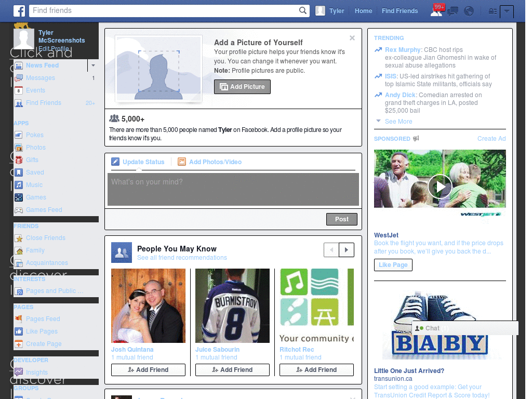Image resolution: width=532 pixels, height=399 pixels.
Task: Open the Music app in sidebar
Action: point(34,185)
